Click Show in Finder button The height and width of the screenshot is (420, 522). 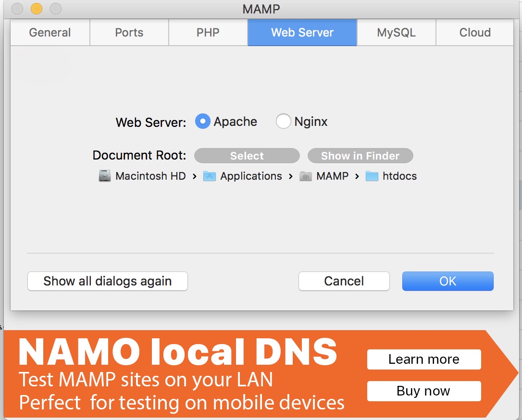click(x=360, y=156)
